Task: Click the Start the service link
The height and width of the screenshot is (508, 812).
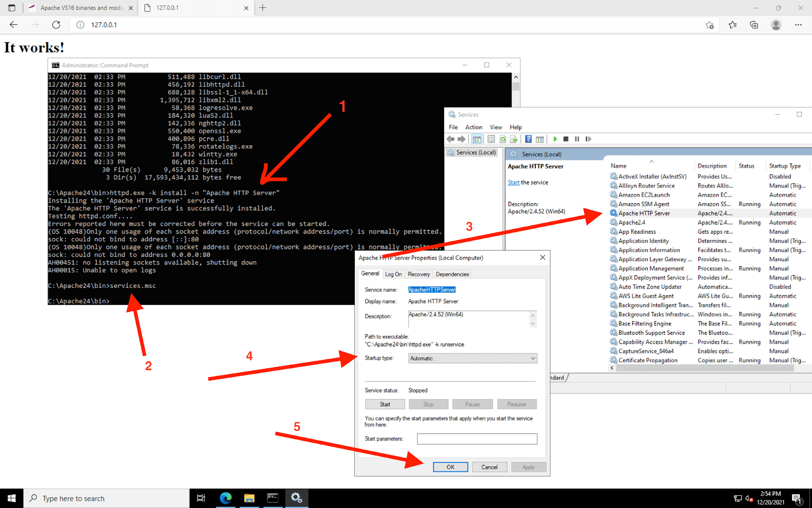Action: click(x=514, y=182)
